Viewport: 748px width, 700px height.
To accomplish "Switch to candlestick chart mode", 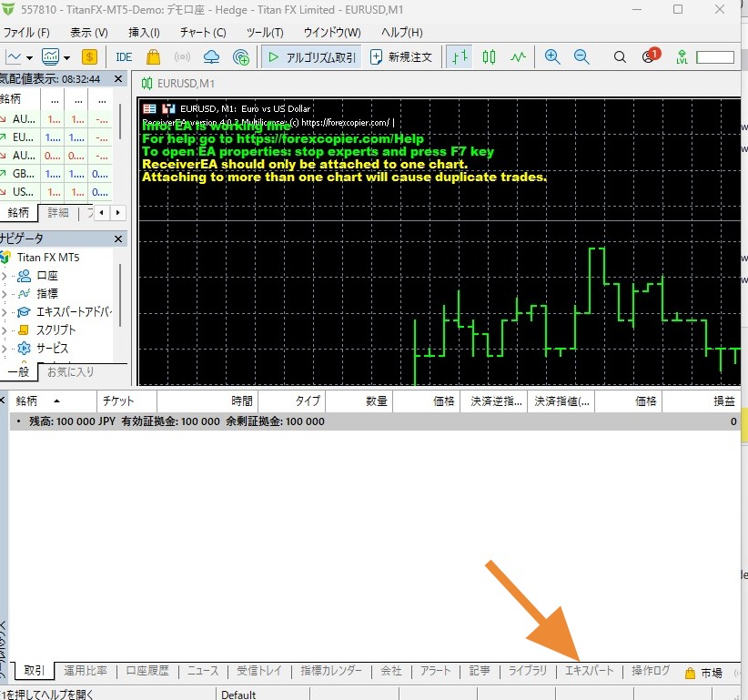I will (489, 57).
